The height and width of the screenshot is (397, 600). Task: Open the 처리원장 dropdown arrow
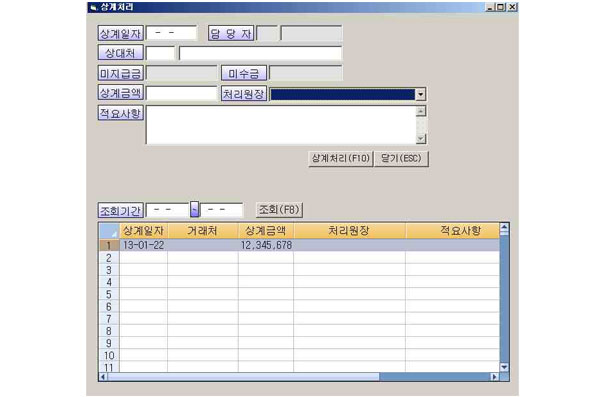coord(421,94)
